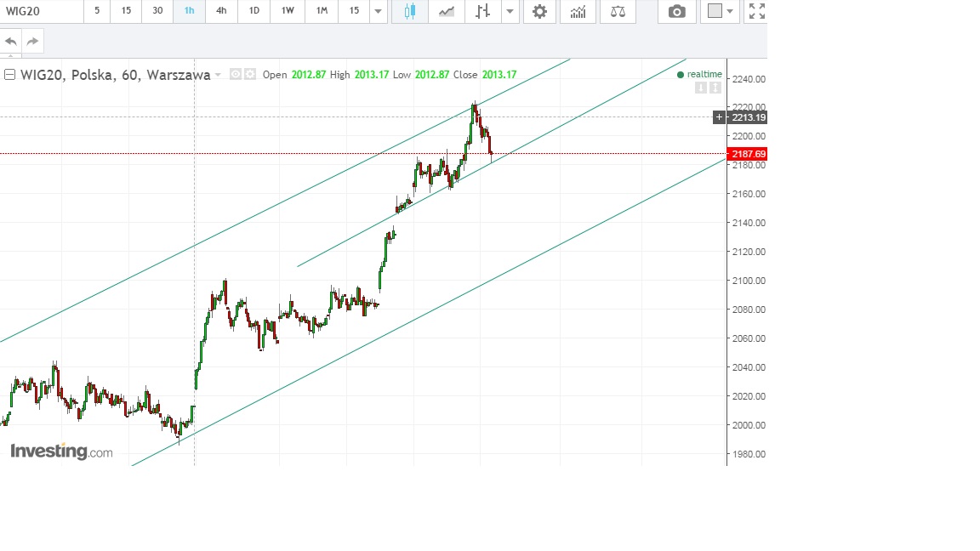This screenshot has height=551, width=980.
Task: Click the Low 2012.87 value
Action: coord(432,74)
